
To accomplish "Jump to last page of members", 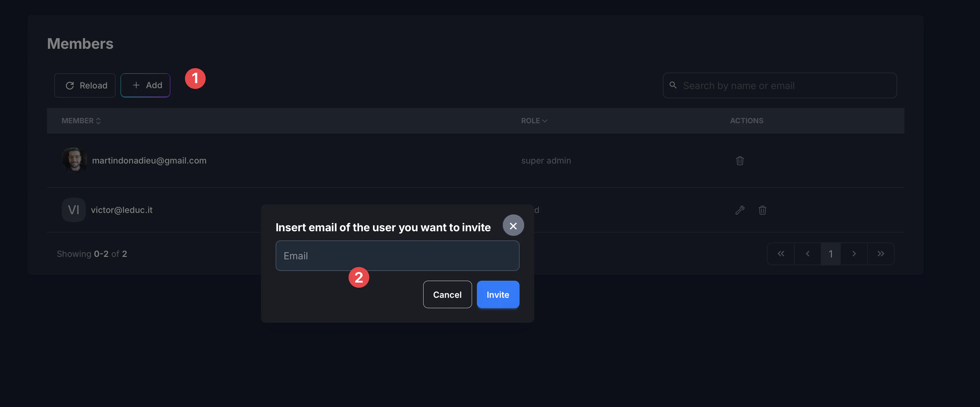I will click(880, 254).
